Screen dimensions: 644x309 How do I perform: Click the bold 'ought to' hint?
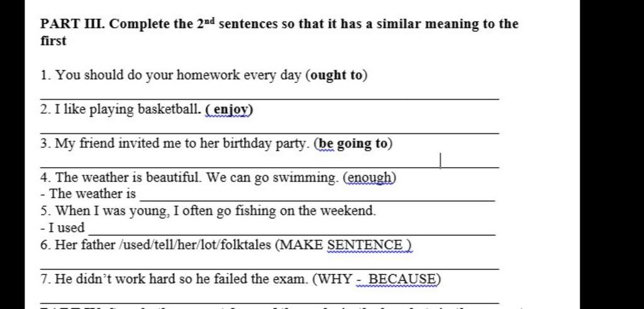click(x=337, y=75)
